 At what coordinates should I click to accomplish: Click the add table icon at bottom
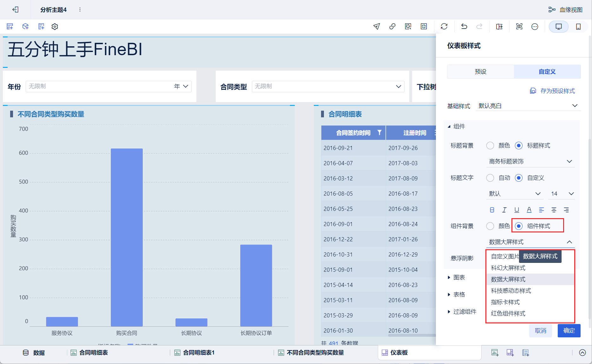[x=526, y=353]
